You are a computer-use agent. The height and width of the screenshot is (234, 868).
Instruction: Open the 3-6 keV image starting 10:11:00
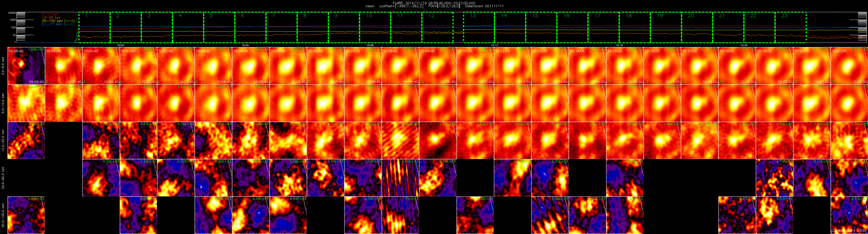[475, 65]
